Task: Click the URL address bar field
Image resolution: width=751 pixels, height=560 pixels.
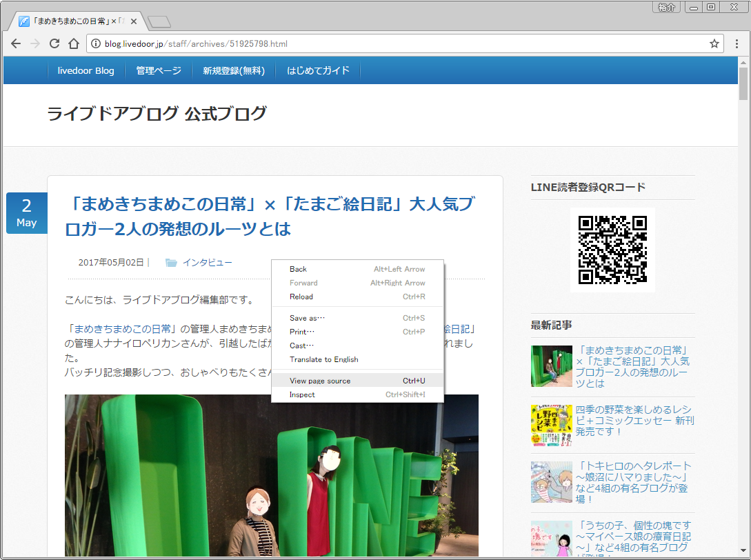Action: (400, 44)
